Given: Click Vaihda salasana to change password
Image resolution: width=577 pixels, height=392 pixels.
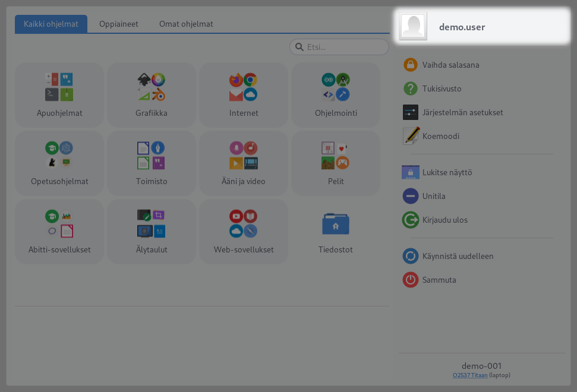Looking at the screenshot, I should coord(450,65).
